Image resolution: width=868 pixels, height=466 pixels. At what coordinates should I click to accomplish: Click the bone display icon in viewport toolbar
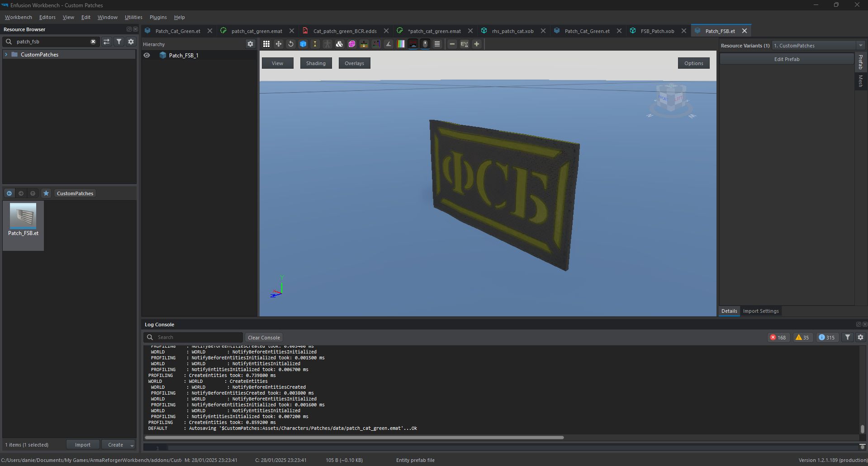pos(315,44)
